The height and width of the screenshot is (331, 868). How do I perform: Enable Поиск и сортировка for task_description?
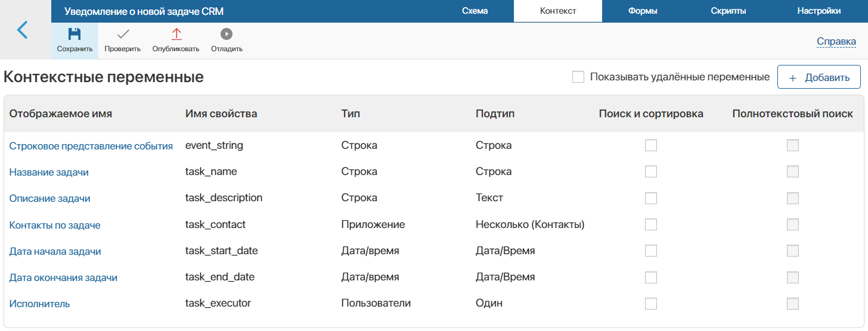click(x=651, y=198)
